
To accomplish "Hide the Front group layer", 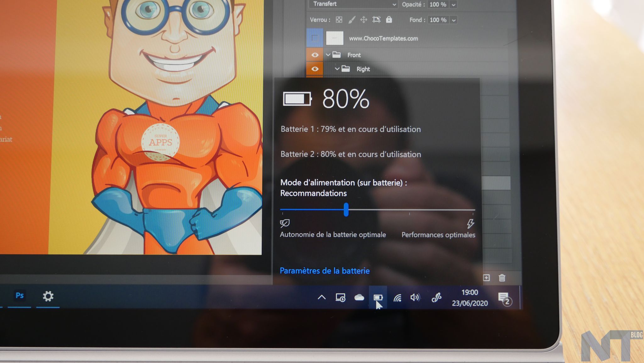I will [315, 55].
